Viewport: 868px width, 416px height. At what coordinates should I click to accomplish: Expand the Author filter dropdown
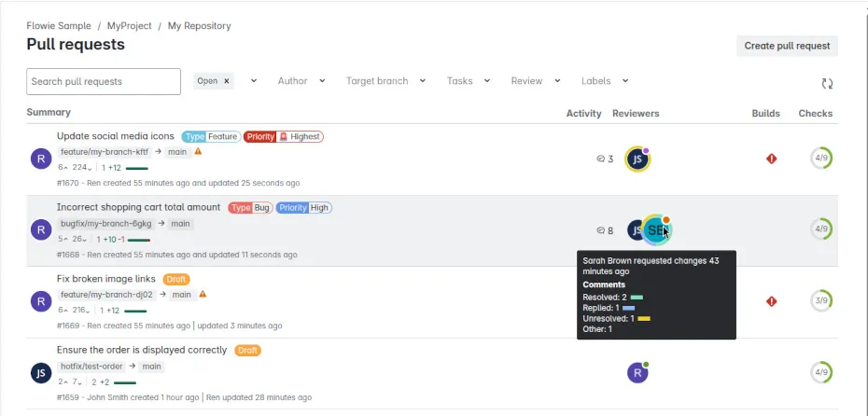coord(301,81)
